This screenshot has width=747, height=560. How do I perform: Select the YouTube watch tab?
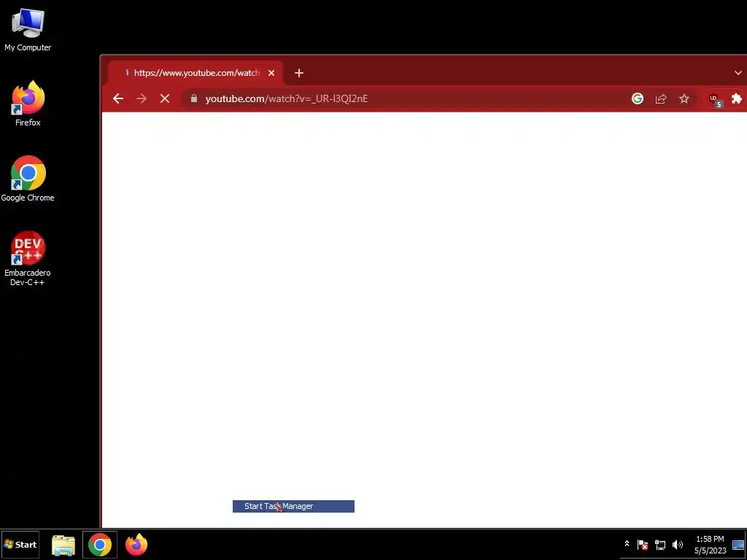point(196,73)
